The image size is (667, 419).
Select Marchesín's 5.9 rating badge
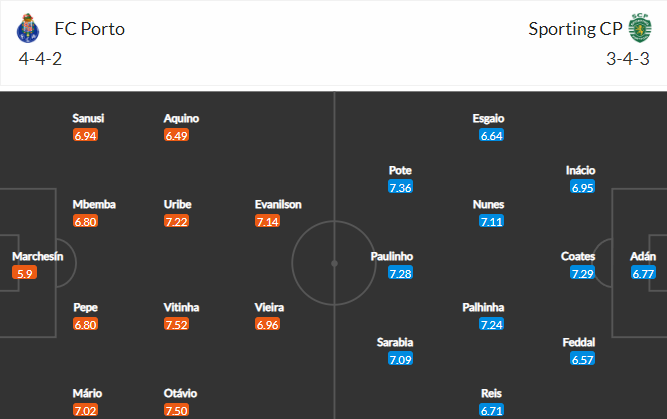[x=25, y=273]
